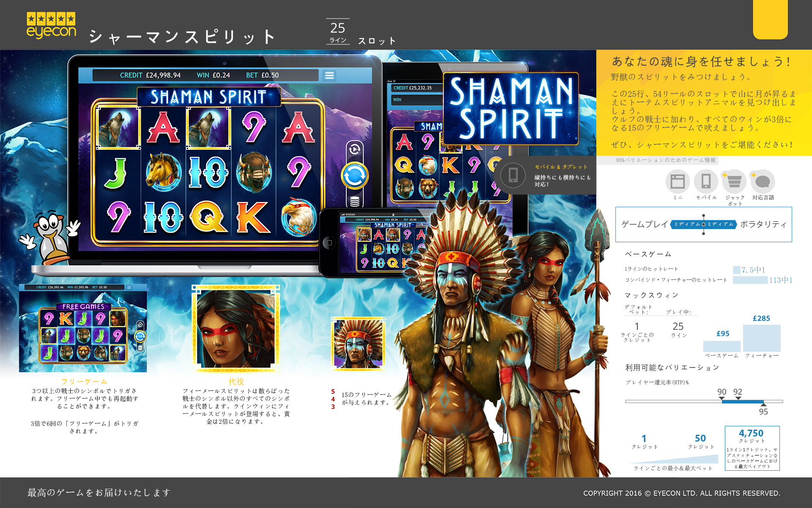Click the フリーゲーム yellow heading
The image size is (812, 508).
[84, 381]
